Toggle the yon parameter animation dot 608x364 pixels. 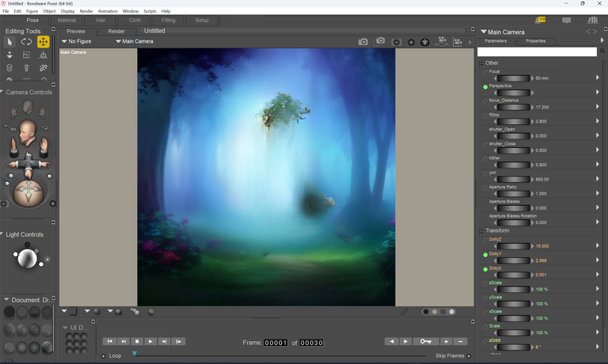(485, 173)
